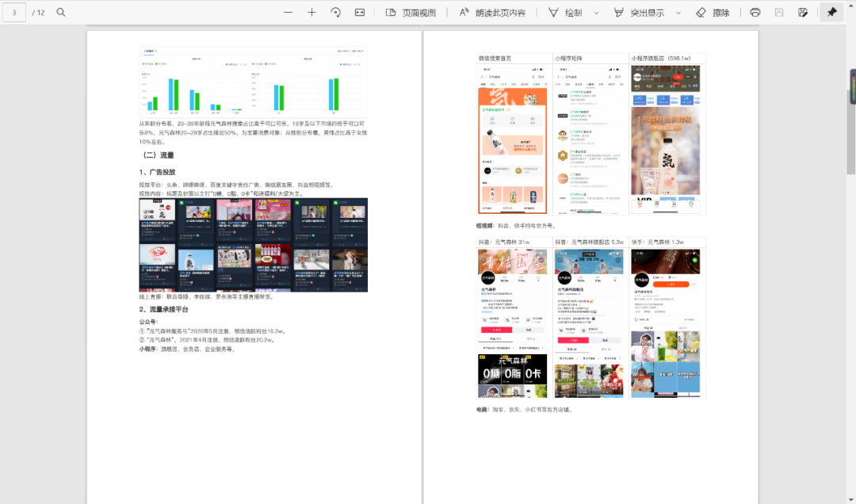Click the save-as icon
The image size is (856, 504).
coord(802,12)
